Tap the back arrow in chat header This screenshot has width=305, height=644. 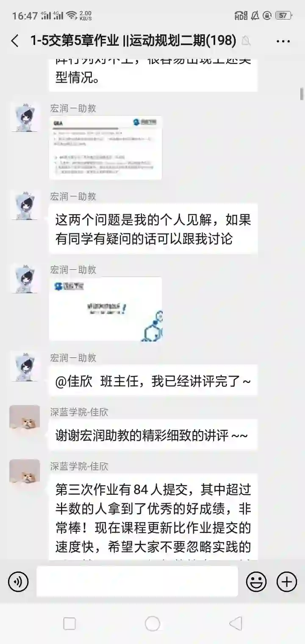(x=15, y=41)
